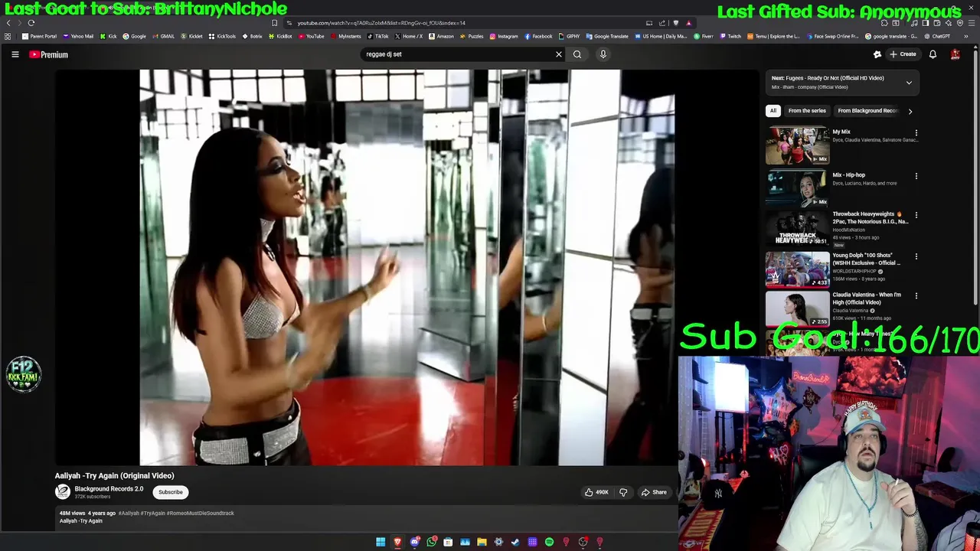Open the YouTube bookmark in bookmarks bar
The image size is (980, 551).
[x=311, y=36]
